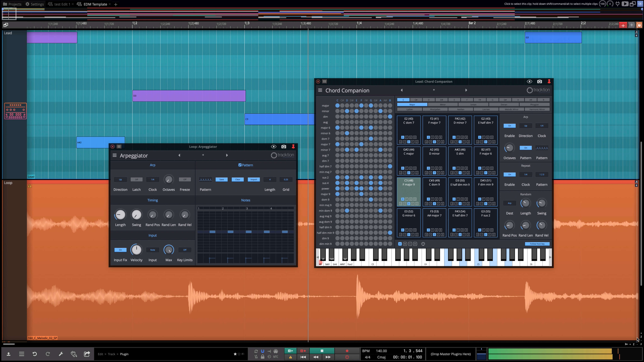Go to next Chord Companion preset
The width and height of the screenshot is (644, 362).
click(466, 90)
